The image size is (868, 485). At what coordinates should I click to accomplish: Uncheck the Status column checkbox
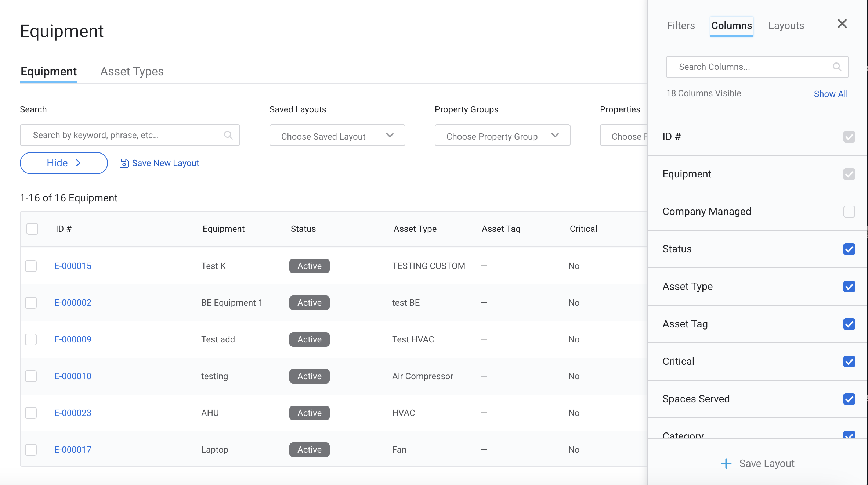pos(849,249)
